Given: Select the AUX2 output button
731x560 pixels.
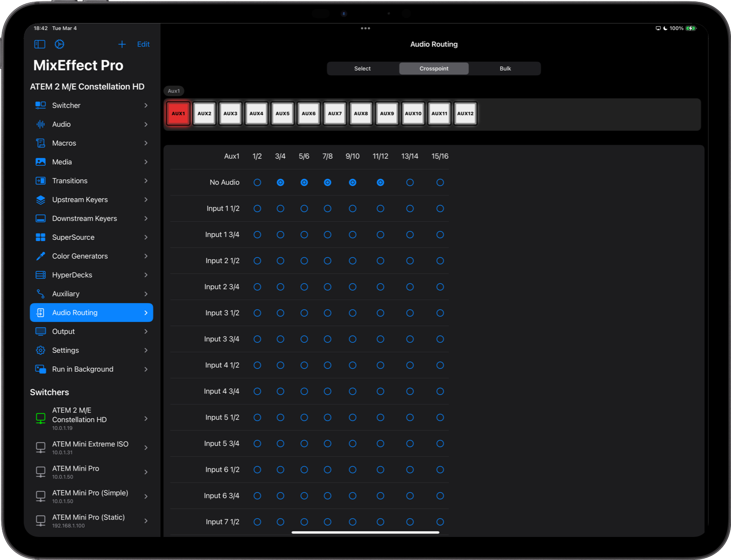Looking at the screenshot, I should pos(204,114).
